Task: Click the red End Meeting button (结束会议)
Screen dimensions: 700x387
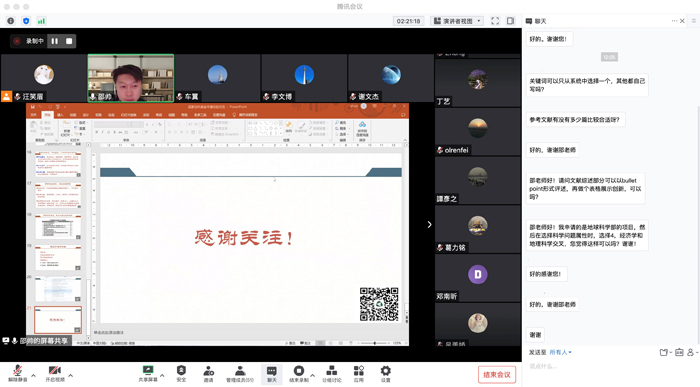Action: (497, 375)
